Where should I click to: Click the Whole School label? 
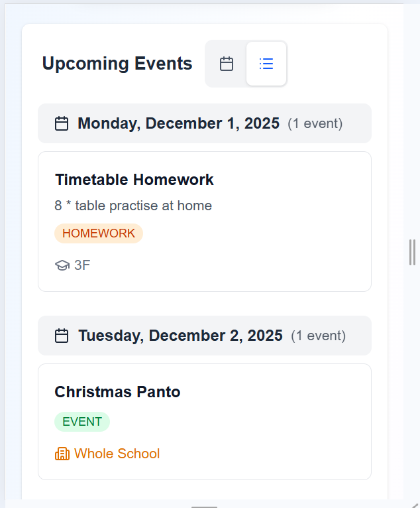tap(117, 454)
